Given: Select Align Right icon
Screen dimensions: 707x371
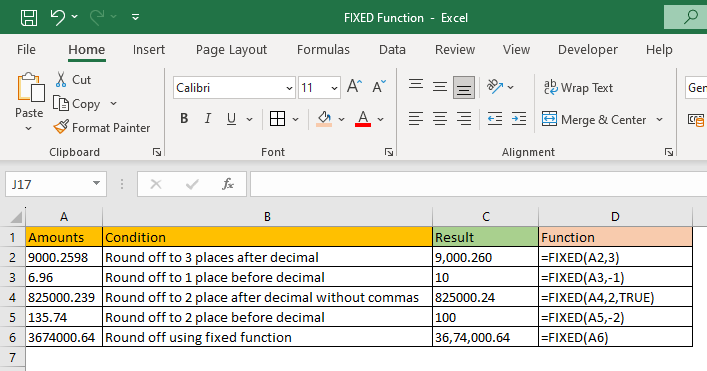Looking at the screenshot, I should [x=464, y=119].
